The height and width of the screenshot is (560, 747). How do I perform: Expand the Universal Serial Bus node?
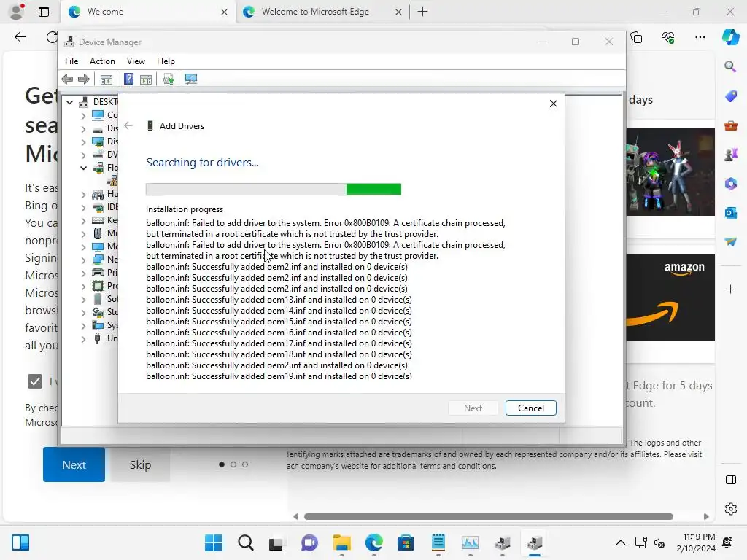83,338
